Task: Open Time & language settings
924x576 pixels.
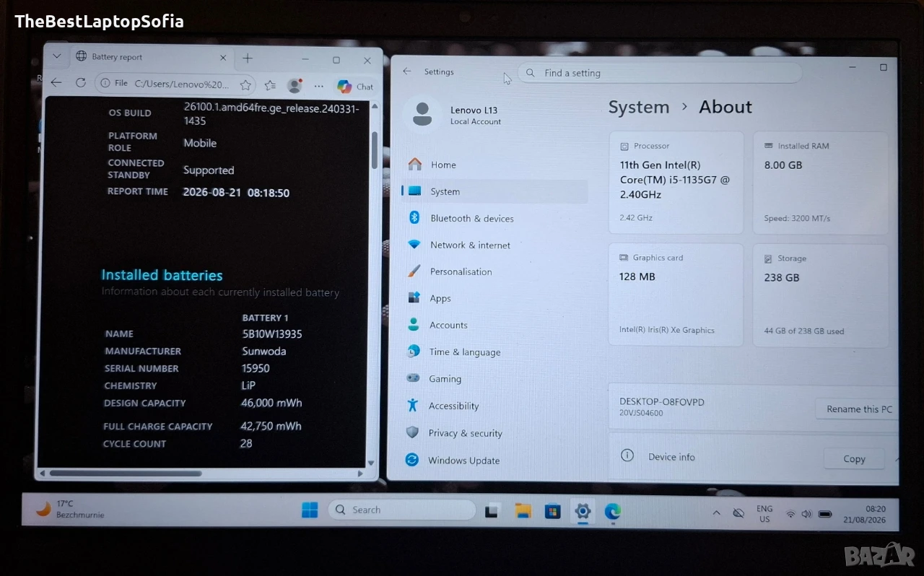Action: 494,352
